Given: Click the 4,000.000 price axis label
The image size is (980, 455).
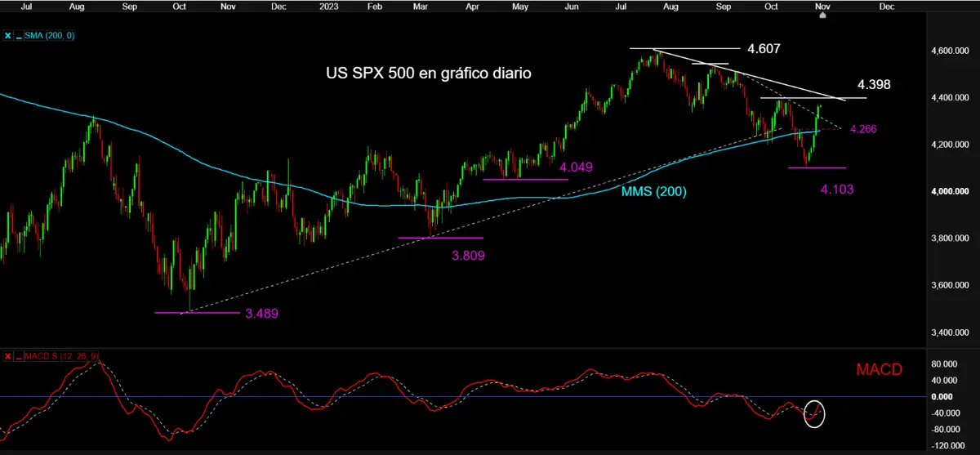Looking at the screenshot, I should [952, 192].
